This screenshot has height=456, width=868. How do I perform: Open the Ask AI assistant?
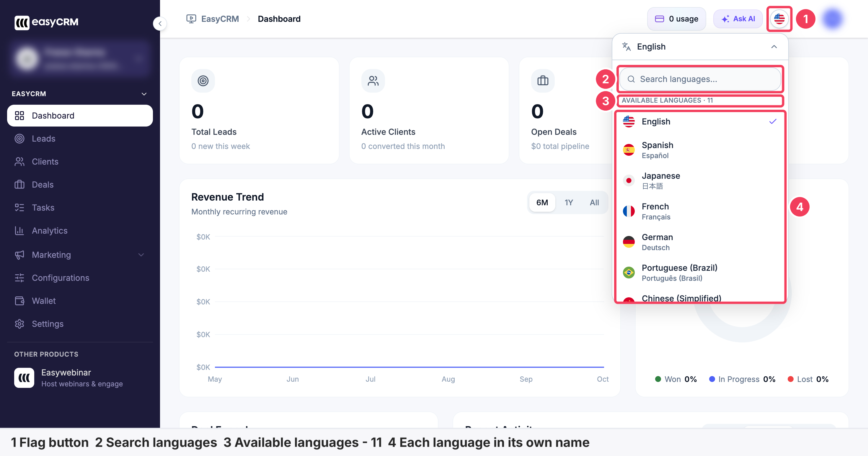(738, 19)
